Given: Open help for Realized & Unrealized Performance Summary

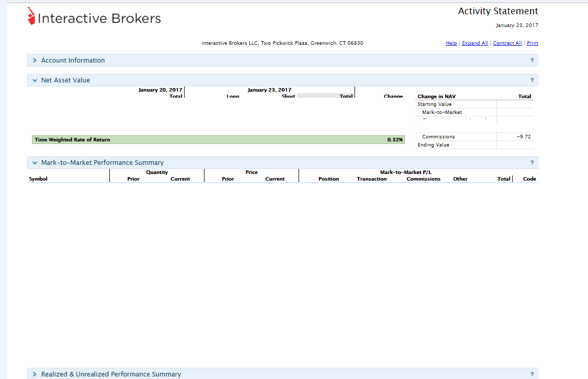Looking at the screenshot, I should [x=532, y=374].
